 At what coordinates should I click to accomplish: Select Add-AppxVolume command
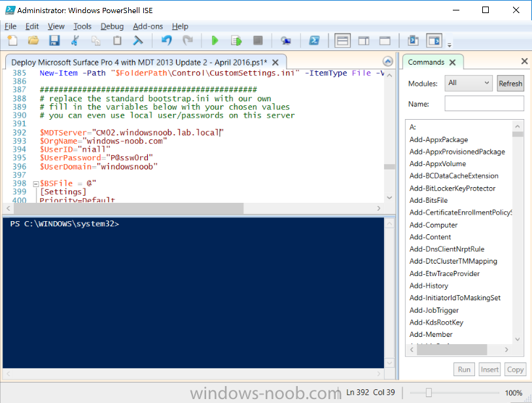[437, 164]
